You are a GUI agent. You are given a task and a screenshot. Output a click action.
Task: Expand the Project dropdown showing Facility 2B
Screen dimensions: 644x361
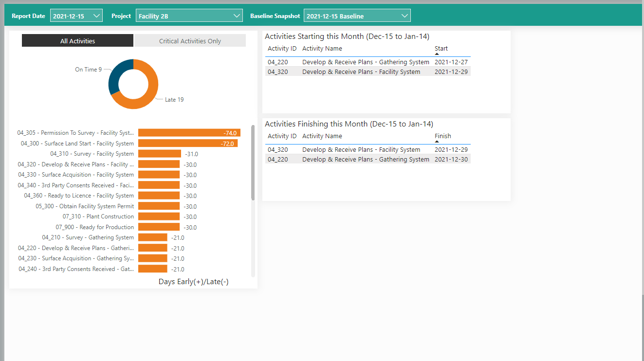[189, 16]
